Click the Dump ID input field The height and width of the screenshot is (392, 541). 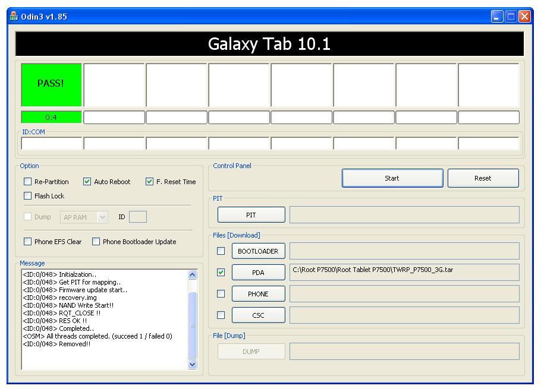138,217
